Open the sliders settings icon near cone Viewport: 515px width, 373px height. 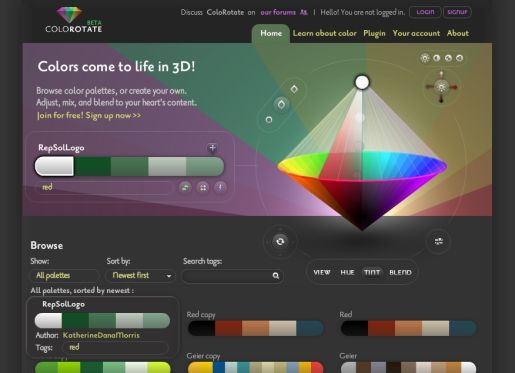(439, 241)
